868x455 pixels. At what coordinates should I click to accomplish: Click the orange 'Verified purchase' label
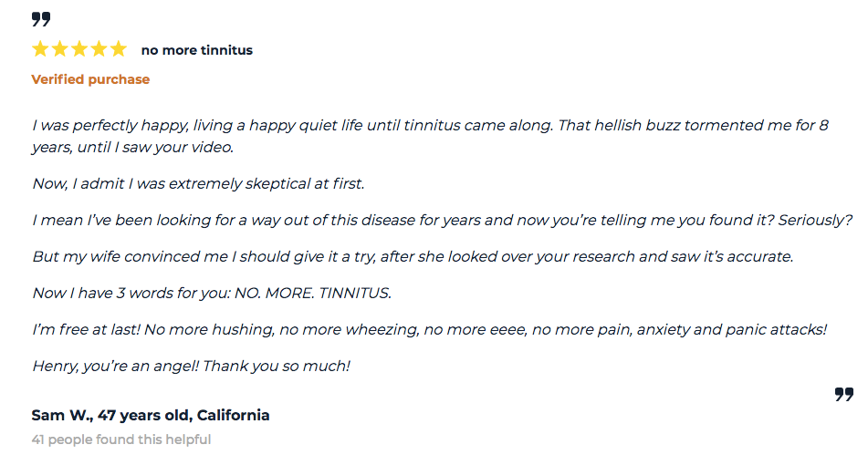pos(90,79)
